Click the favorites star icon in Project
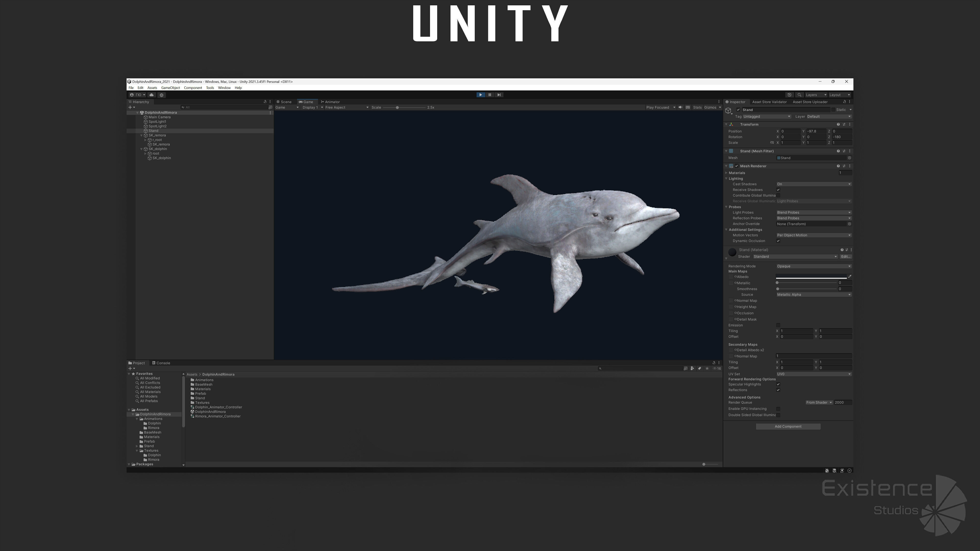 (707, 368)
